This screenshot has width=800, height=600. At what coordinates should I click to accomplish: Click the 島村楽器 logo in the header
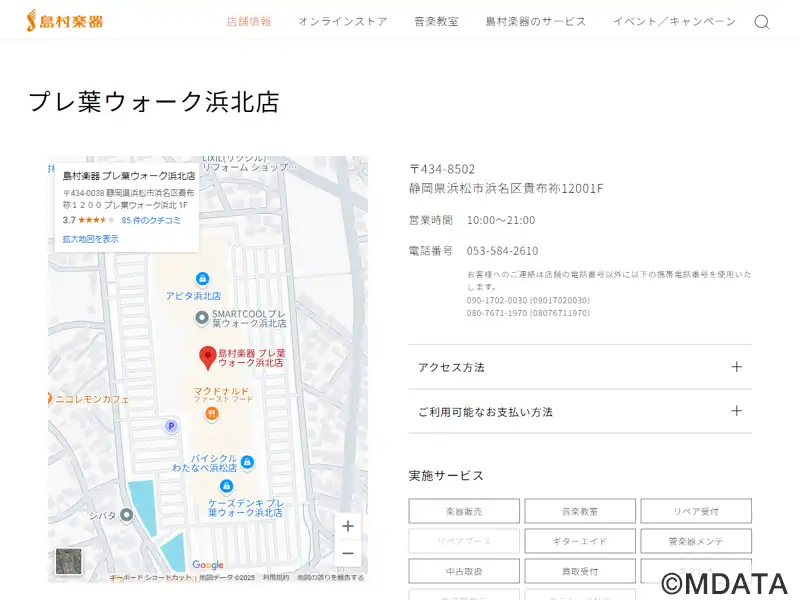coord(65,21)
